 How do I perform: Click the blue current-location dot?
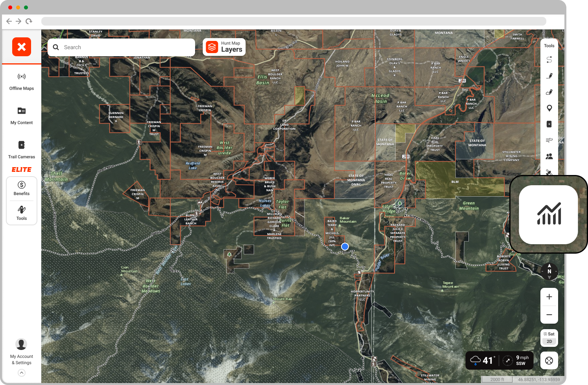[x=345, y=247]
